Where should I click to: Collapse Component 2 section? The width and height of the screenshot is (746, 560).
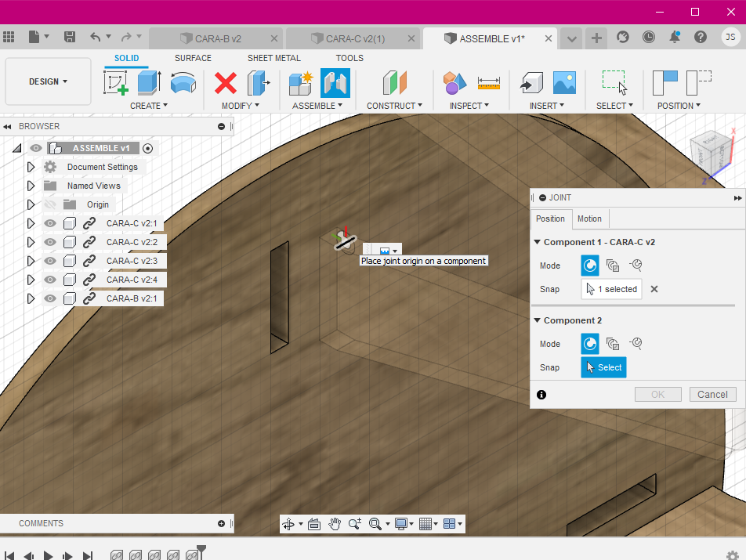coord(537,320)
